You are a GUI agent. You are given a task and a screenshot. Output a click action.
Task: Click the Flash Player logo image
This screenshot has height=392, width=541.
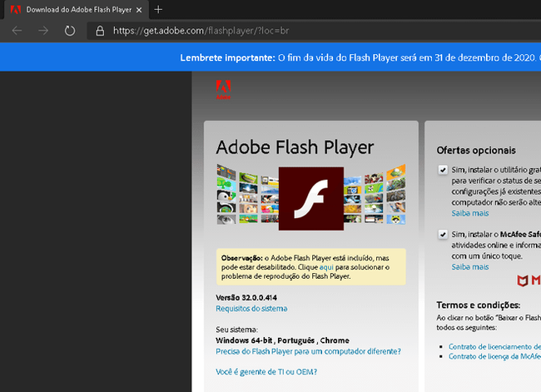(311, 199)
